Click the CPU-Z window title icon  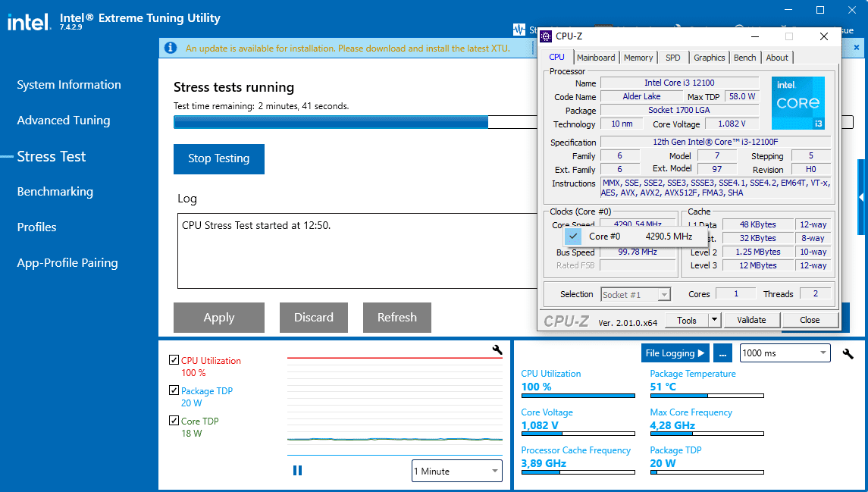pyautogui.click(x=546, y=36)
